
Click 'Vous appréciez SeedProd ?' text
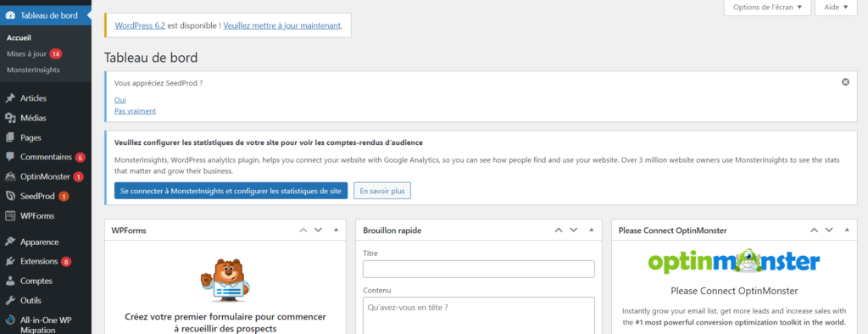[159, 82]
